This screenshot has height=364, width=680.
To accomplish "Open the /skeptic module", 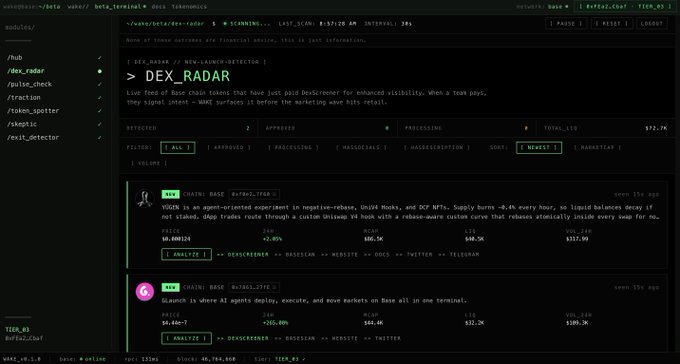I will pos(55,124).
